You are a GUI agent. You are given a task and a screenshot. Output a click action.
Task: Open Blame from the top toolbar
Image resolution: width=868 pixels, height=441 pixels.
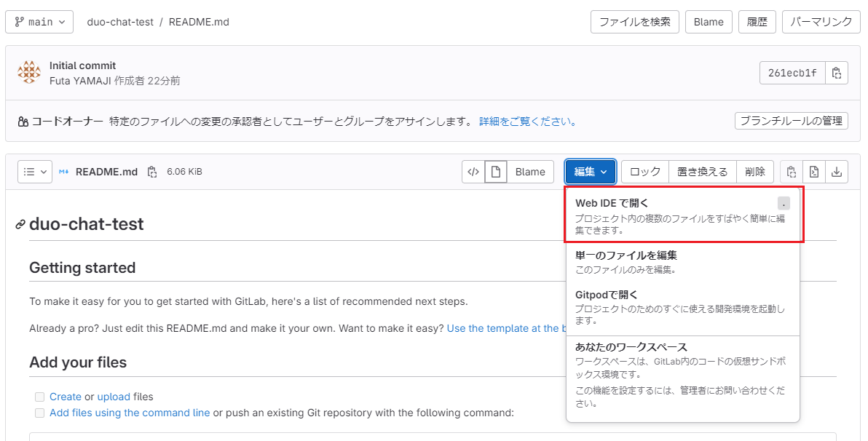click(x=709, y=22)
